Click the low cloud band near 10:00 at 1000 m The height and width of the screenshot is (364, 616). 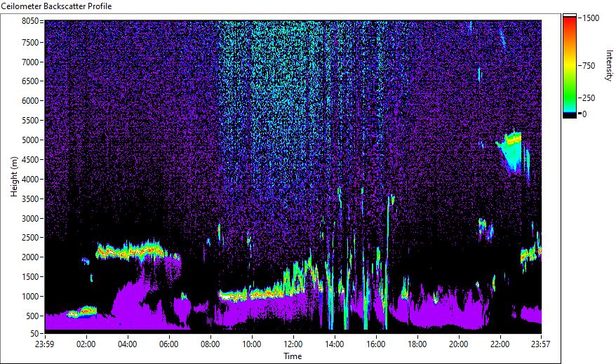coord(251,294)
